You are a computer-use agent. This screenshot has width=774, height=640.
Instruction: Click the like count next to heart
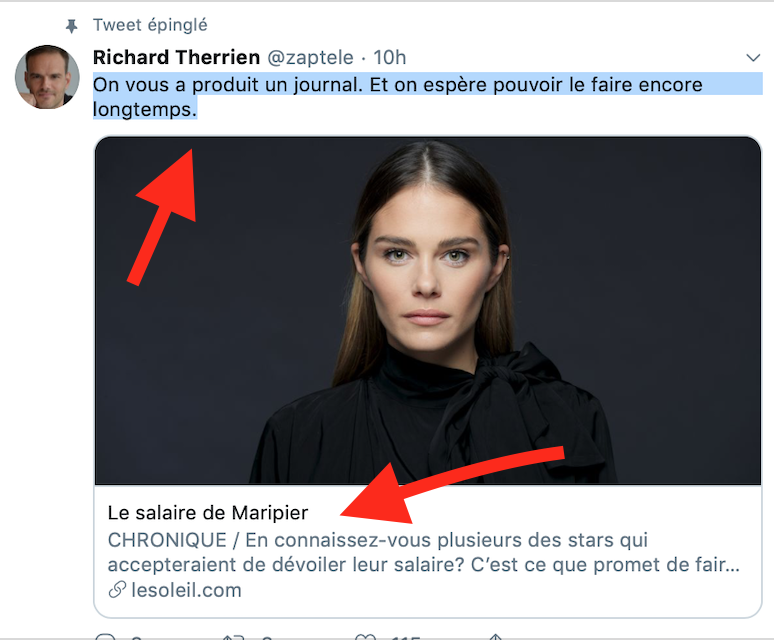[405, 637]
